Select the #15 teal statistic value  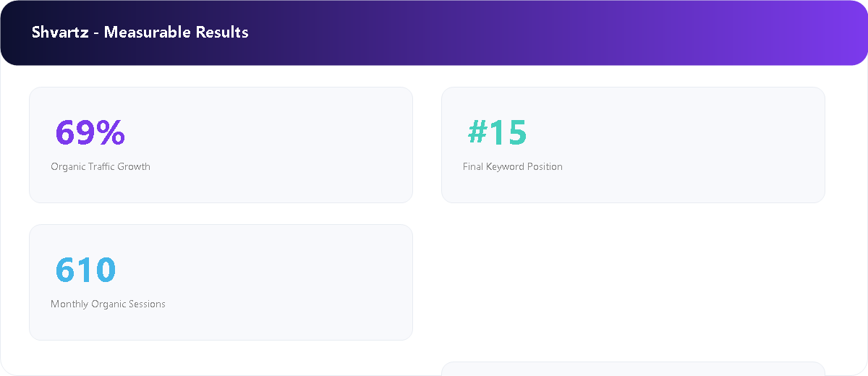click(x=497, y=132)
